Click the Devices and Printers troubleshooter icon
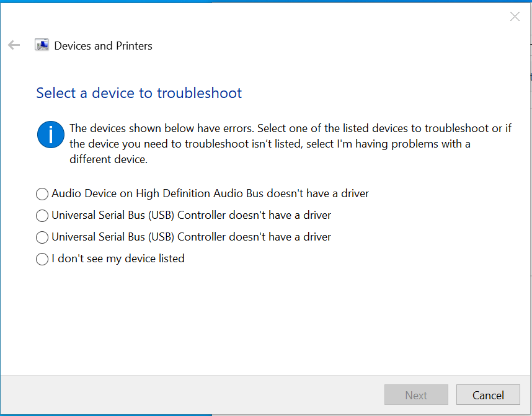 42,45
